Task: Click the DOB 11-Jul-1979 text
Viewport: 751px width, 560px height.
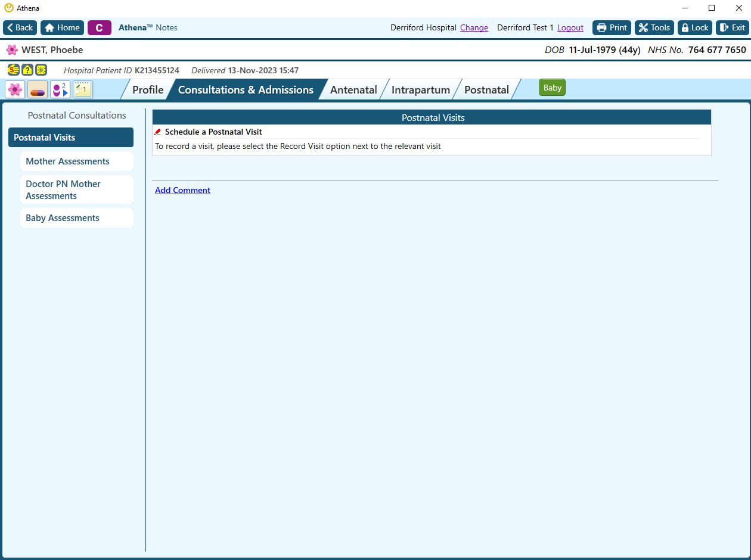Action: tap(592, 50)
